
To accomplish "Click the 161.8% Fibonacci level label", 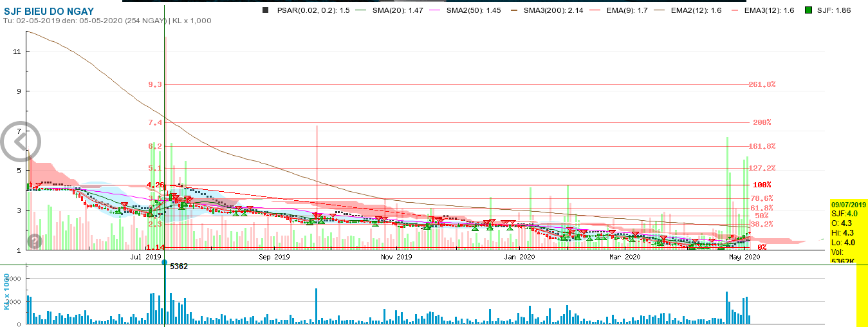I will [762, 146].
